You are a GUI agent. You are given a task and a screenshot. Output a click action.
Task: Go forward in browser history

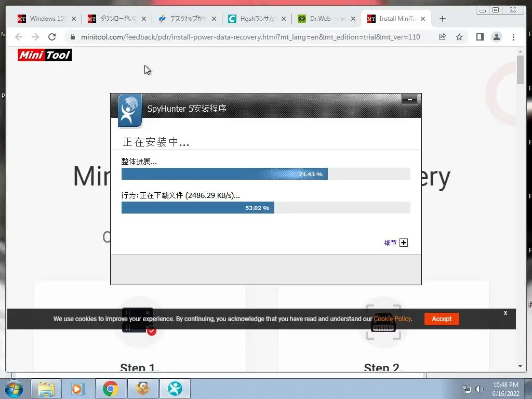point(35,37)
